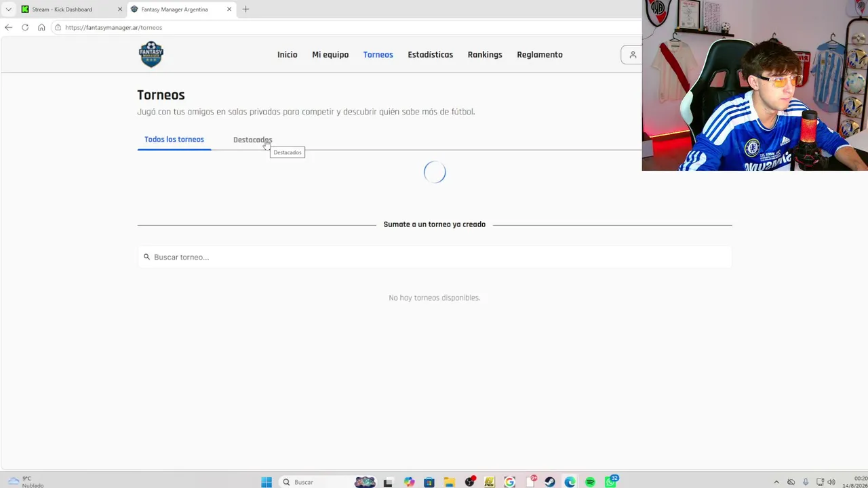Open Windows Start menu
This screenshot has height=488, width=868.
(x=267, y=482)
